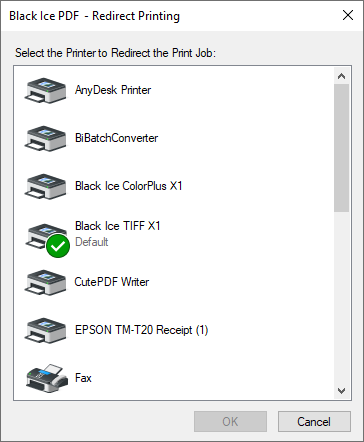This screenshot has width=364, height=442.
Task: Click the scroll down arrow
Action: (x=341, y=391)
